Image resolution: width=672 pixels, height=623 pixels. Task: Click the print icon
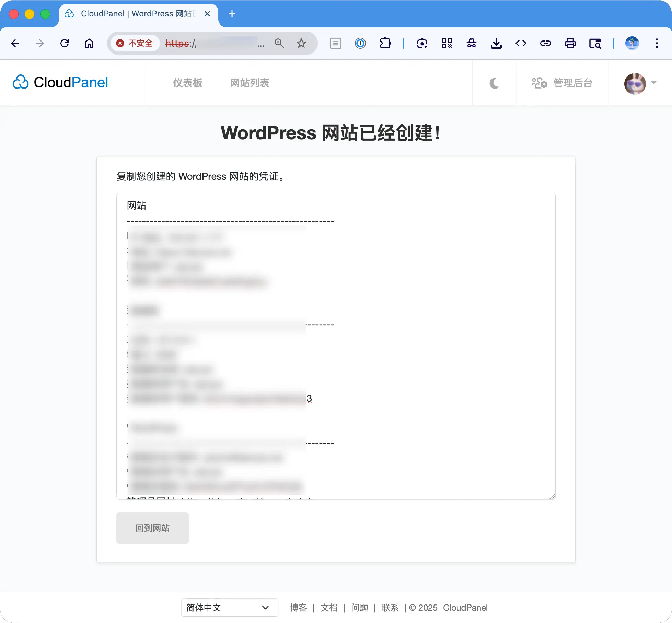[570, 43]
